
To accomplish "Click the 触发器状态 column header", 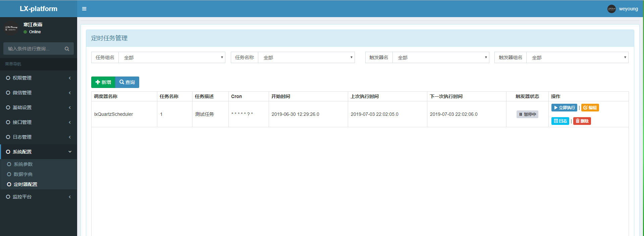I will point(527,96).
